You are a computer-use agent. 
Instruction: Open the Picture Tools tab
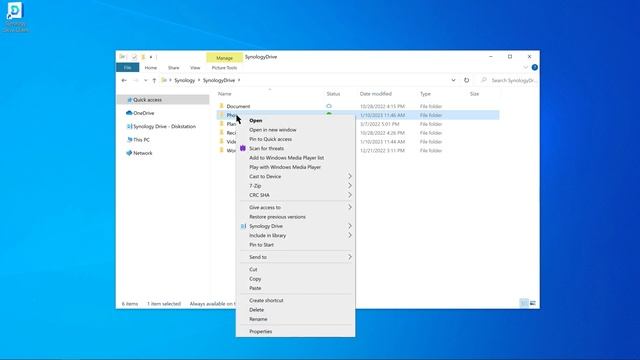click(224, 68)
